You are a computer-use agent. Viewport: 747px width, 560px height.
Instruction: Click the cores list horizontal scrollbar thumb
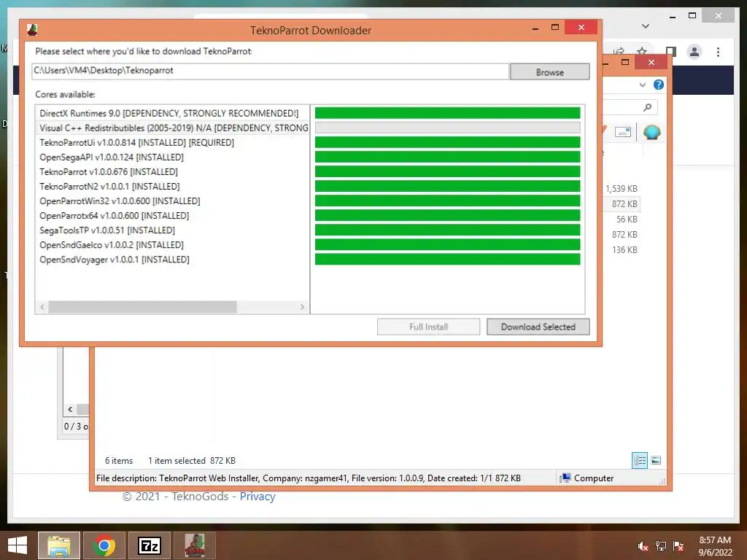coord(142,307)
